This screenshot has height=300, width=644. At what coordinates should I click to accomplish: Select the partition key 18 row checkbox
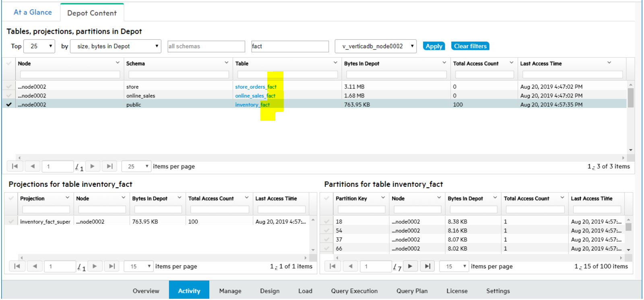pyautogui.click(x=327, y=221)
